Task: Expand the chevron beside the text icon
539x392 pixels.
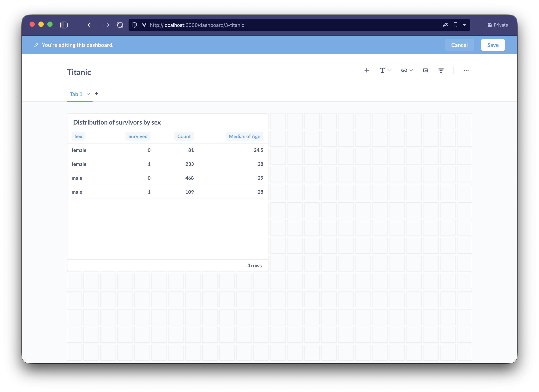Action: point(390,70)
